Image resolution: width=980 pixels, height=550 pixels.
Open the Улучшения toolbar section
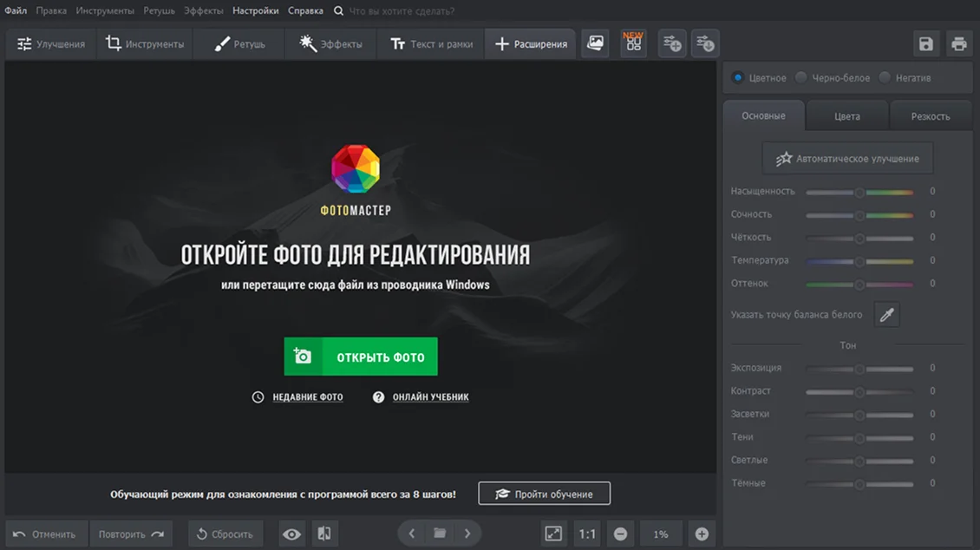[51, 43]
